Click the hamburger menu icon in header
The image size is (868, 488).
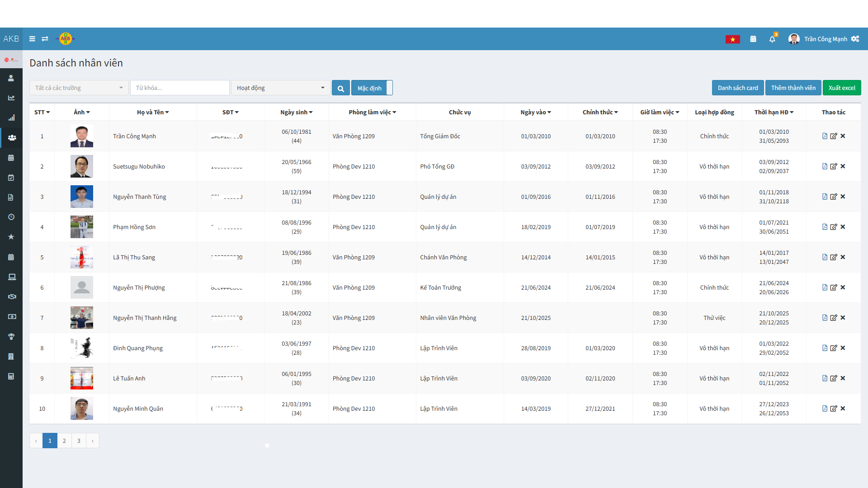[32, 39]
